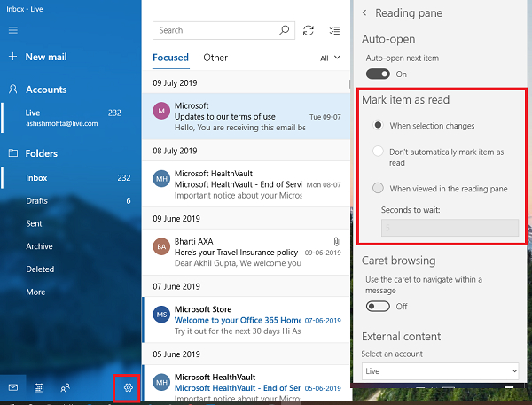Select When viewed in the reading pane
Viewport: 532px width, 405px height.
378,188
